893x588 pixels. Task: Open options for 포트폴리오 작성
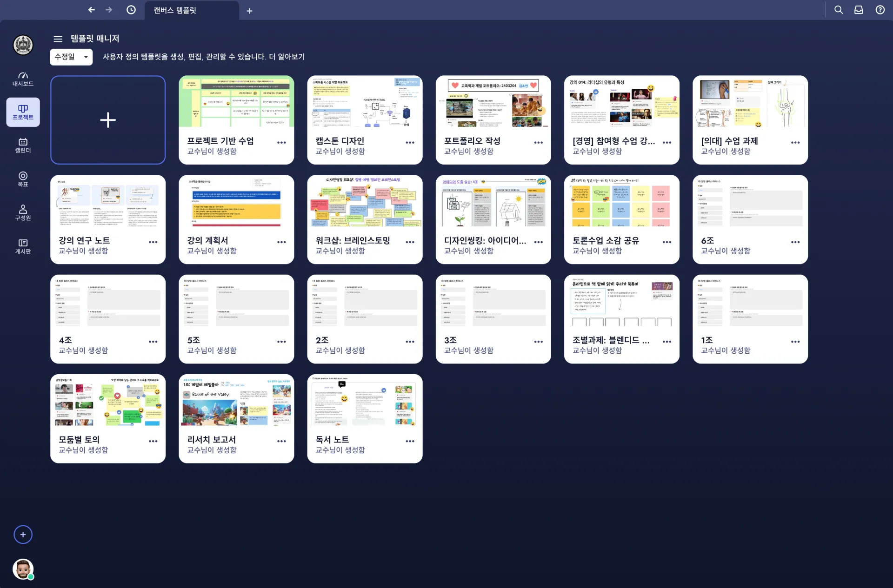[538, 143]
